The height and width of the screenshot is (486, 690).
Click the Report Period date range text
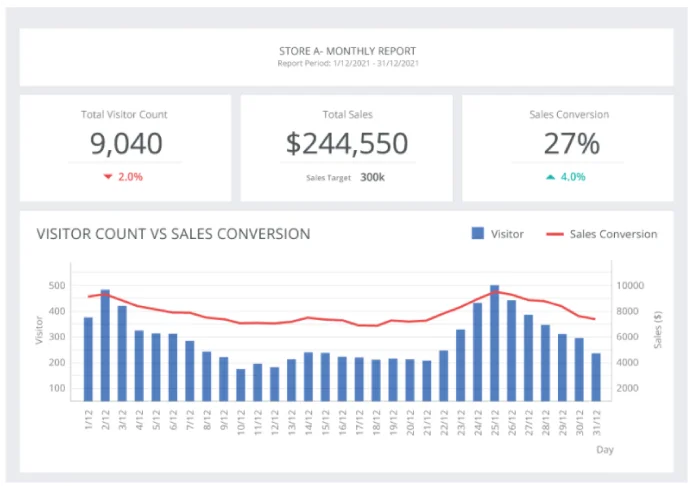pyautogui.click(x=348, y=63)
